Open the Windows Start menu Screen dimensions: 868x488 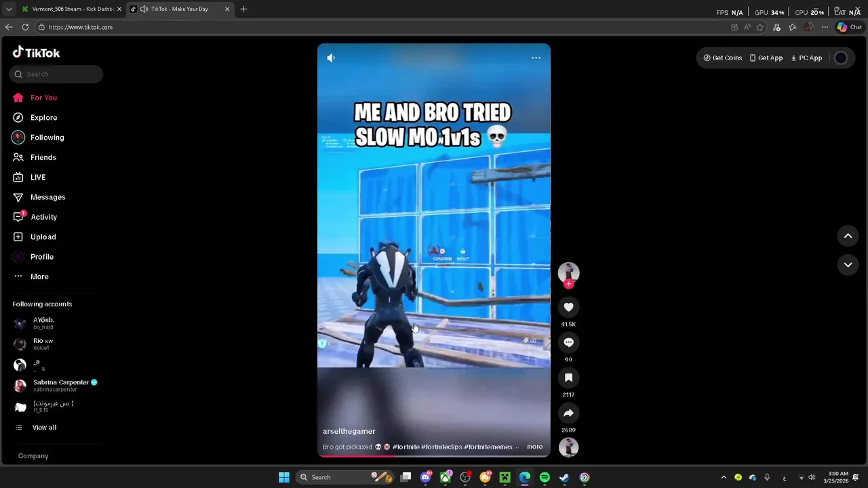click(x=284, y=477)
